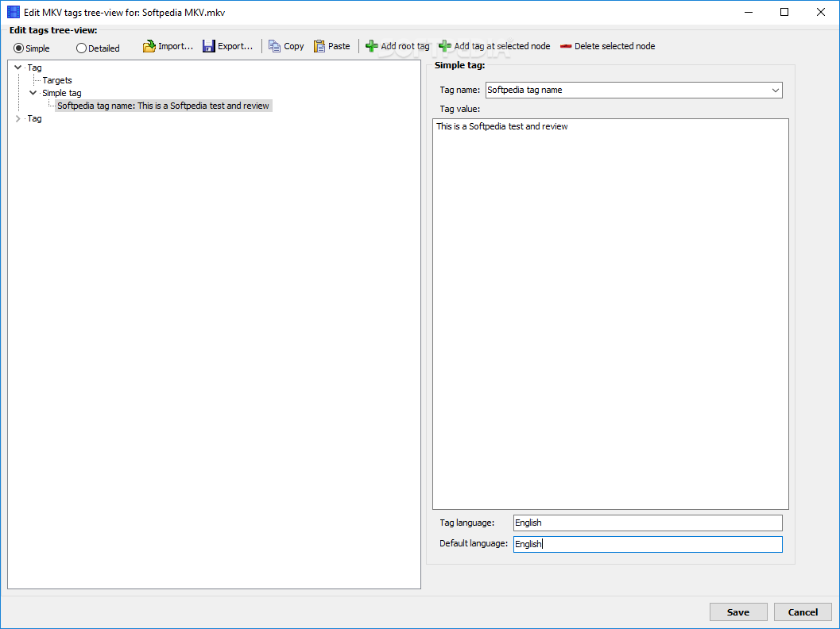Select the Targets tree item
This screenshot has height=629, width=840.
coord(57,80)
